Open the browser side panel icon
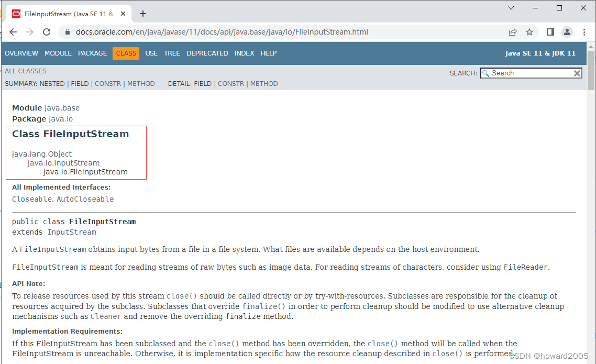The image size is (596, 364). 550,32
